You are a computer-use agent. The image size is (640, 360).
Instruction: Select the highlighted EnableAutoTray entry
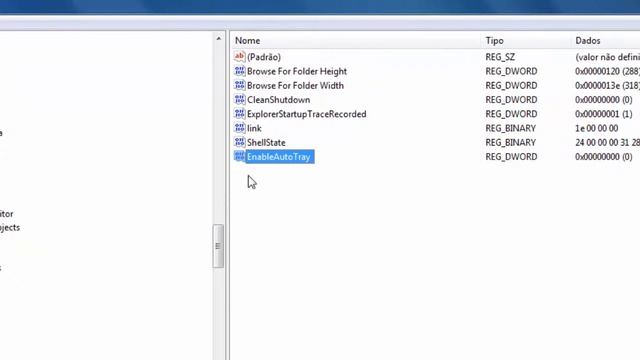(280, 157)
